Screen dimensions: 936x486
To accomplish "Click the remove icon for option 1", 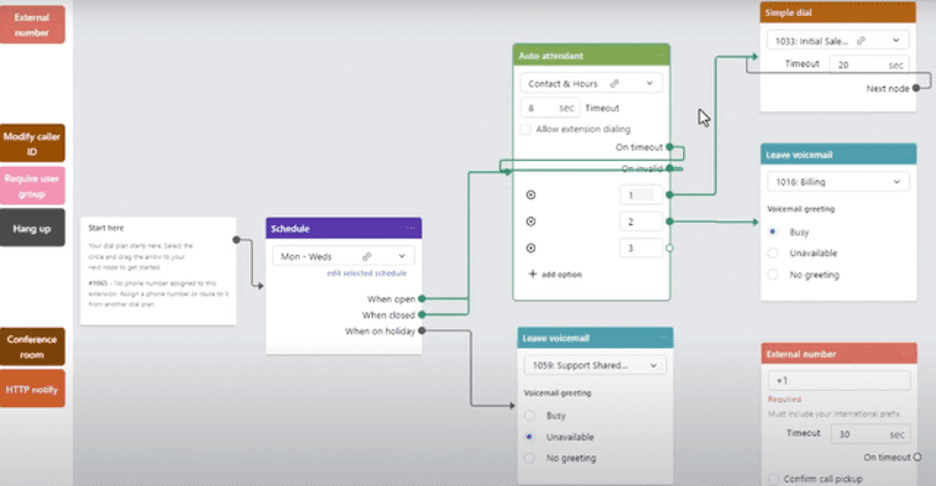I will pyautogui.click(x=531, y=195).
